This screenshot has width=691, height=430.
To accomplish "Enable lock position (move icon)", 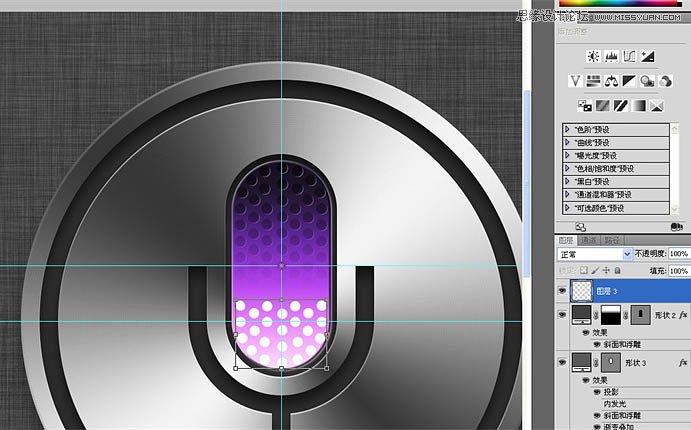I will pos(606,270).
